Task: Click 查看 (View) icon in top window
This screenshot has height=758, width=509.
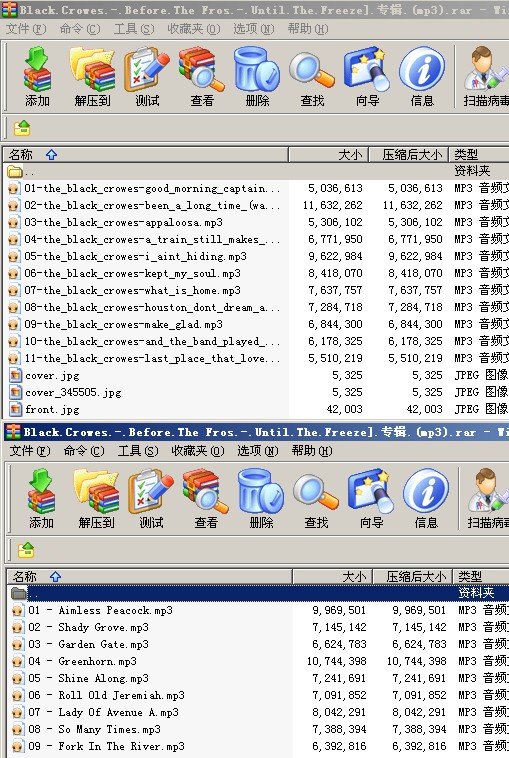Action: point(202,76)
